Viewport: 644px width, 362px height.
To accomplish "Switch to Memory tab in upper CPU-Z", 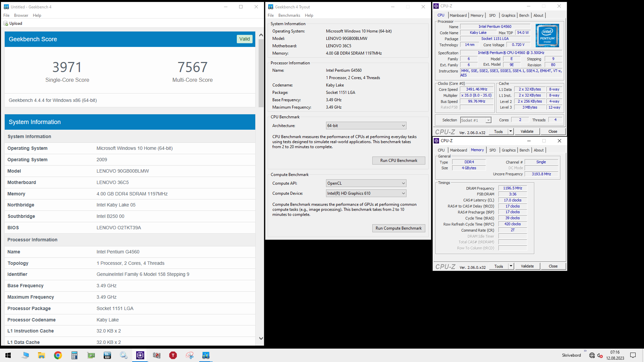I will point(477,15).
